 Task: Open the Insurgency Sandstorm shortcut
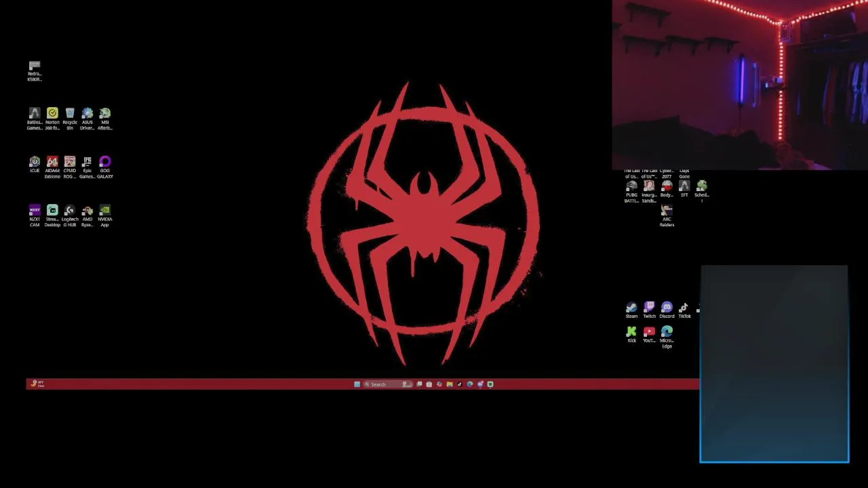tap(649, 192)
